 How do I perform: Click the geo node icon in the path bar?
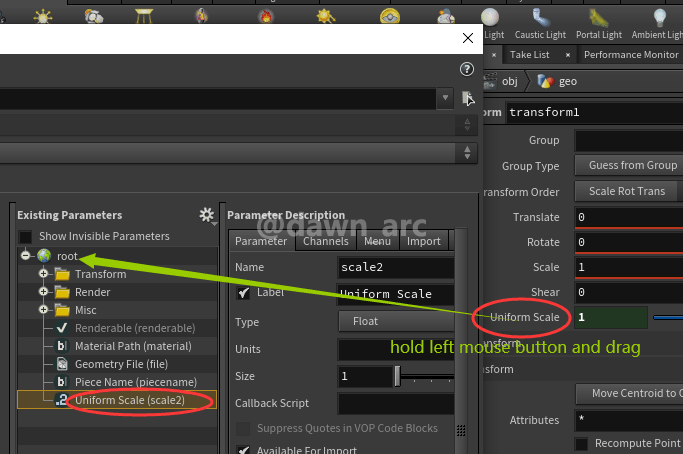pos(545,81)
